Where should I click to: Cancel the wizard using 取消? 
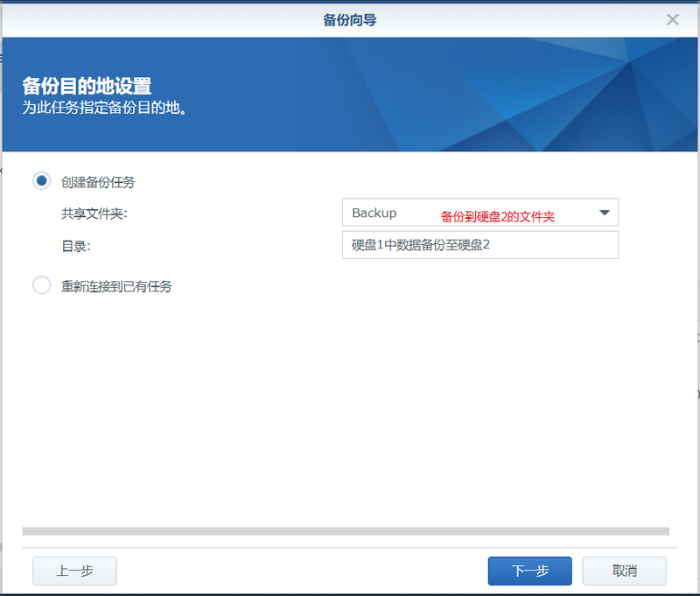tap(624, 571)
